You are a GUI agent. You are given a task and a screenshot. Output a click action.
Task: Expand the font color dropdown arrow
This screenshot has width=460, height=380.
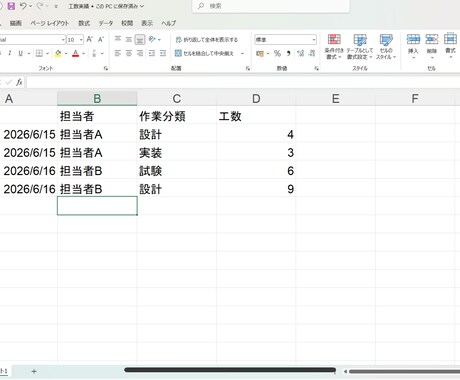[x=83, y=53]
